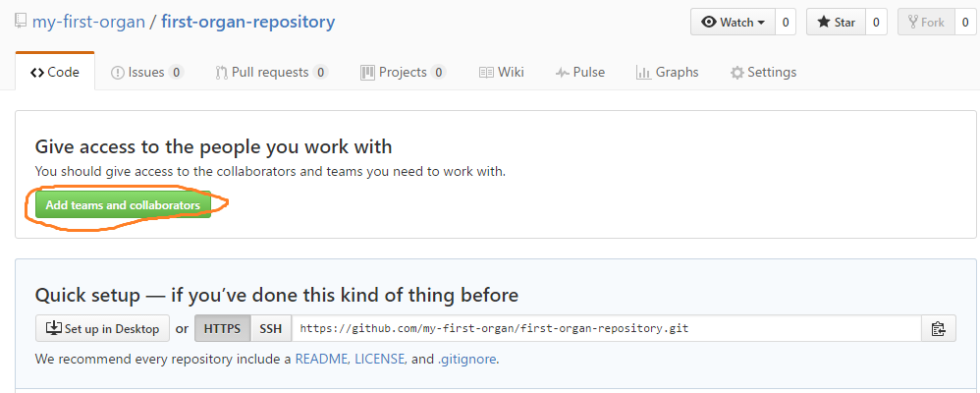Expand the Watch dropdown
Image resolution: width=980 pixels, height=393 pixels.
734,23
